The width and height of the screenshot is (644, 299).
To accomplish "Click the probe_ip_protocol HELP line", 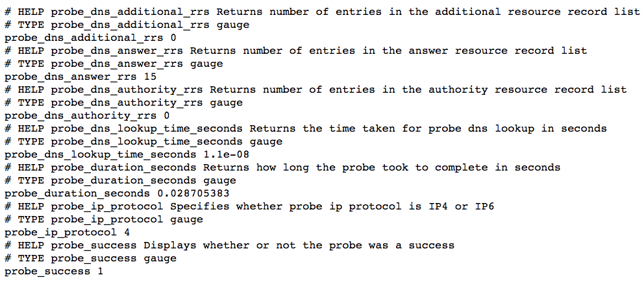I will 249,206.
